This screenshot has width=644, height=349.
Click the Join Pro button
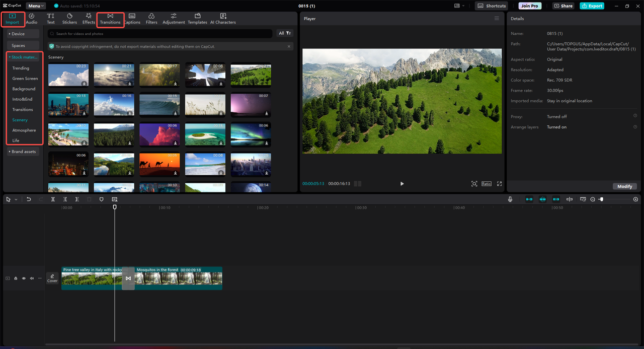click(x=530, y=6)
